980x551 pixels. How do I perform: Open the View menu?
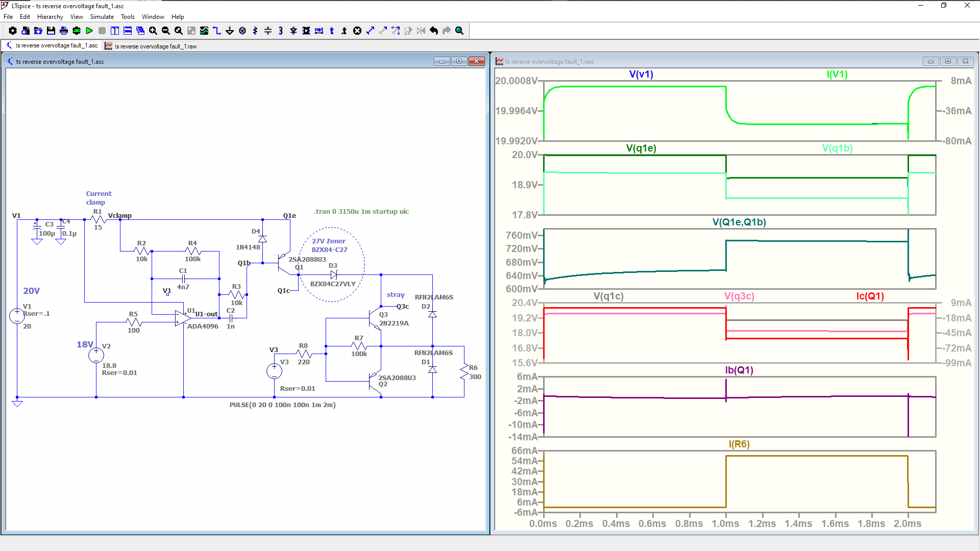(x=77, y=17)
